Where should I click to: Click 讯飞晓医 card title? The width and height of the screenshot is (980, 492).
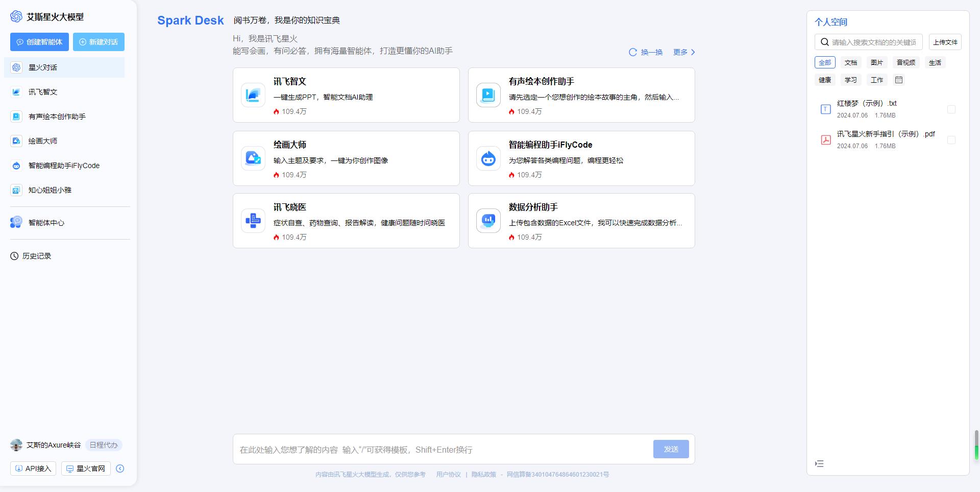tap(290, 207)
